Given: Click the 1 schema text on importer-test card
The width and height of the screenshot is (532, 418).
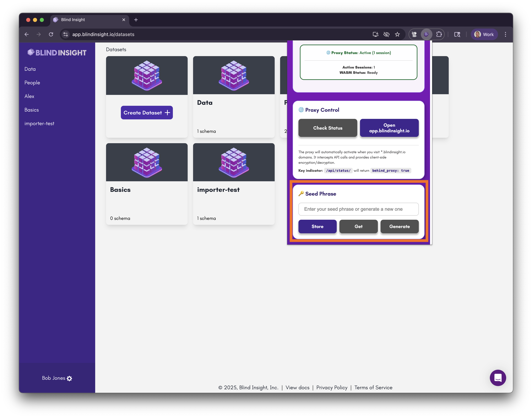Looking at the screenshot, I should [x=207, y=218].
